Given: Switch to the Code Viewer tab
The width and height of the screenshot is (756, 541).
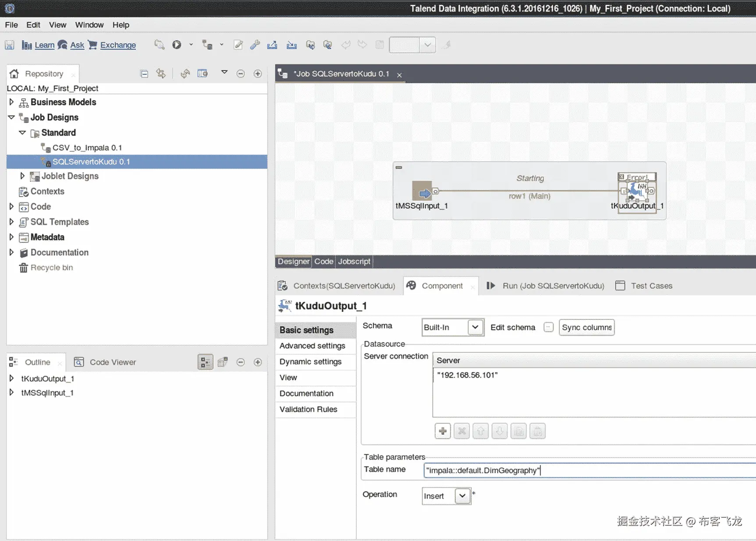Looking at the screenshot, I should click(x=105, y=362).
